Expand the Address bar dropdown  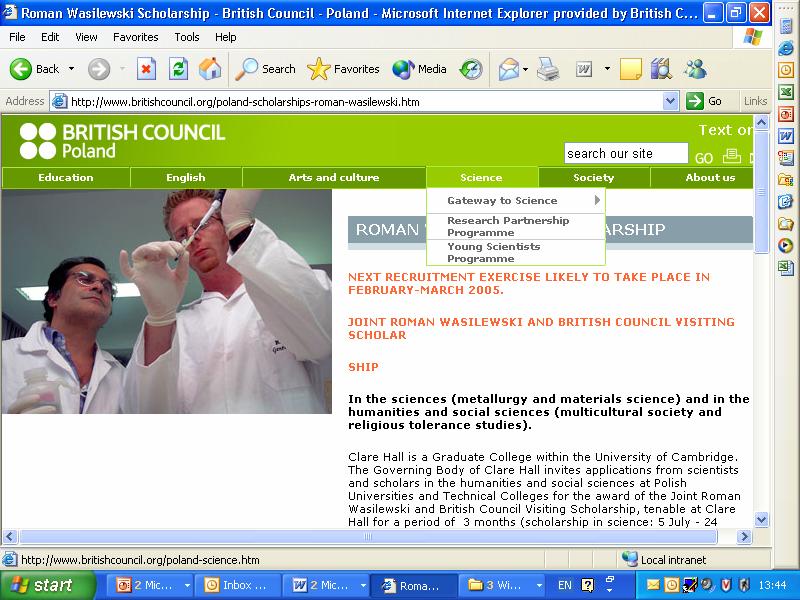pos(671,101)
